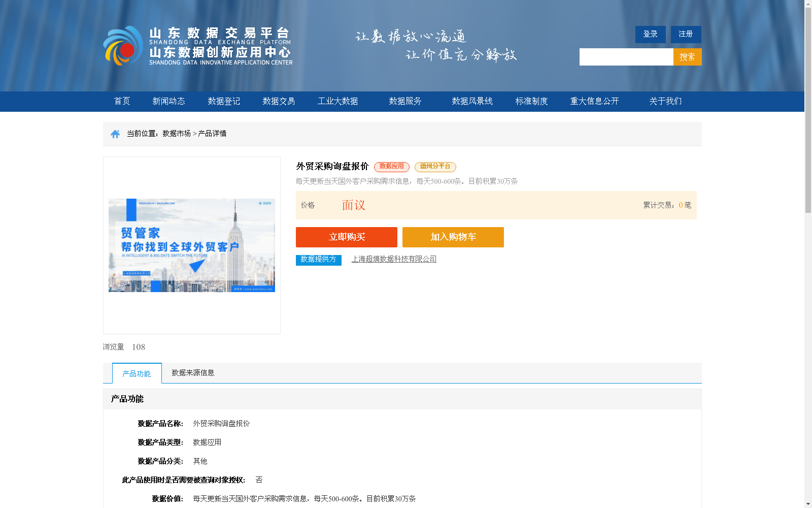Image resolution: width=812 pixels, height=508 pixels.
Task: Open 工业大数据 navigation item
Action: (x=338, y=101)
